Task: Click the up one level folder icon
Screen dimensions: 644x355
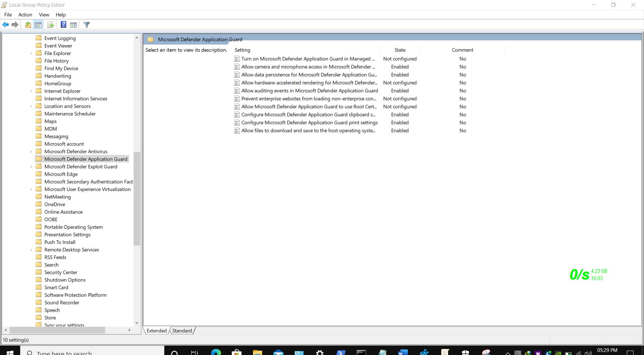Action: point(28,24)
